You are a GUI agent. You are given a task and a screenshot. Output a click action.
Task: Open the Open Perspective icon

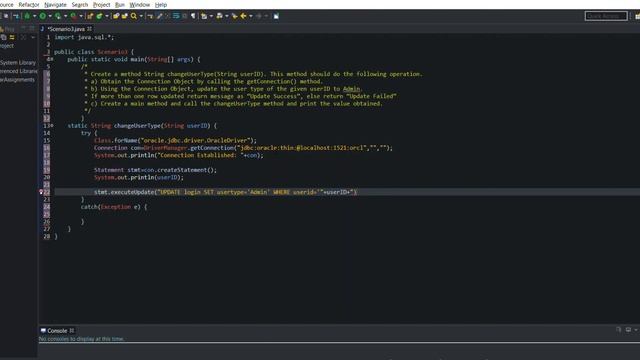pos(637,16)
